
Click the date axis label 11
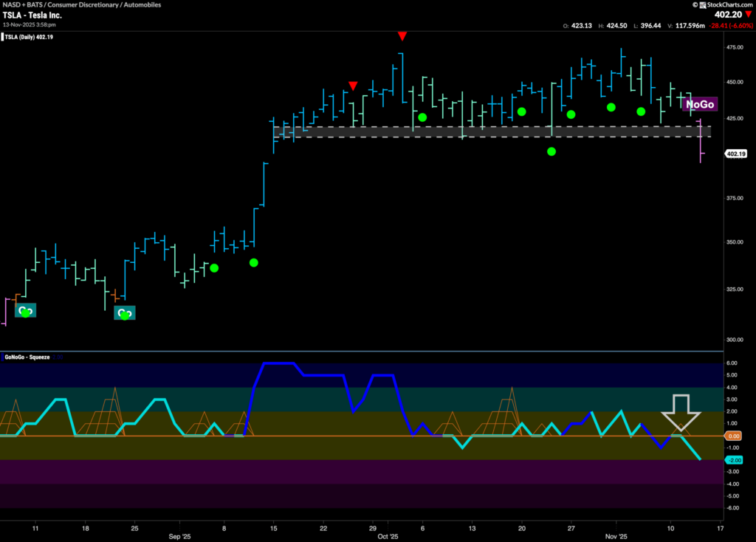pos(35,529)
